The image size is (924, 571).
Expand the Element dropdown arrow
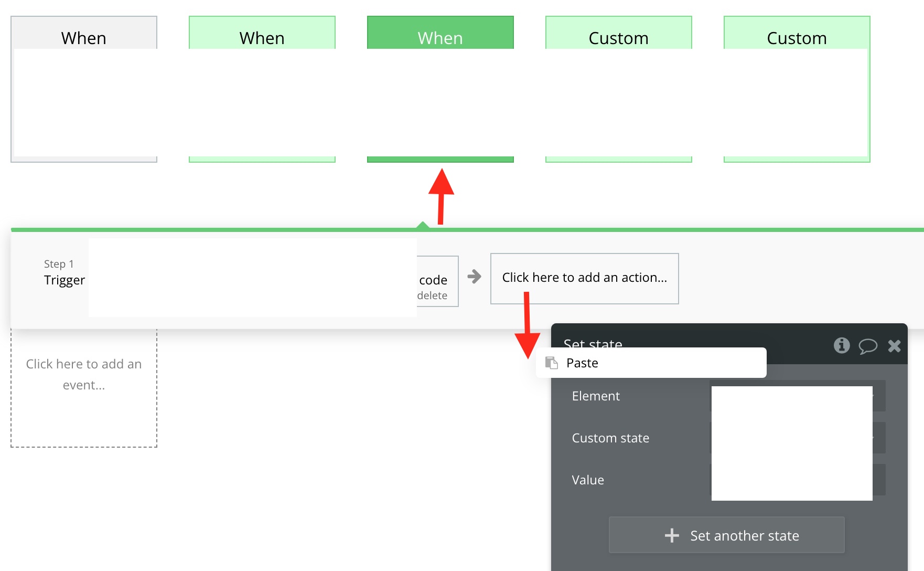(x=879, y=396)
